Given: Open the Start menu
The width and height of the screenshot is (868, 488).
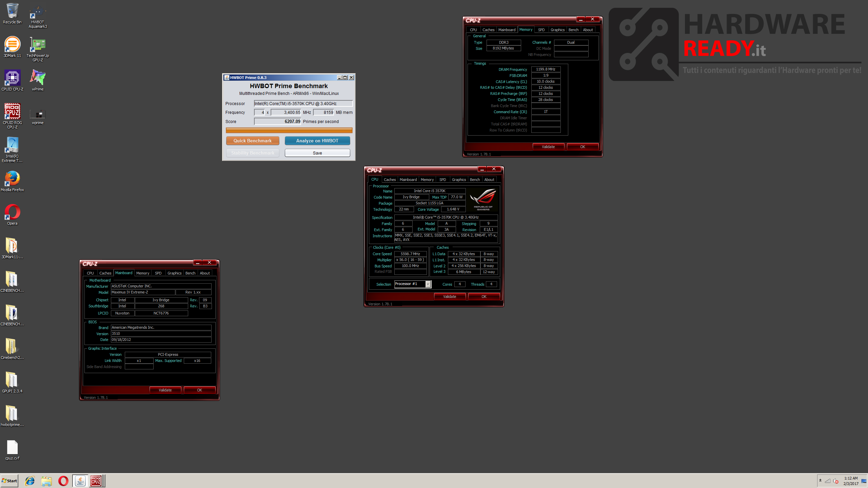Looking at the screenshot, I should pos(9,481).
